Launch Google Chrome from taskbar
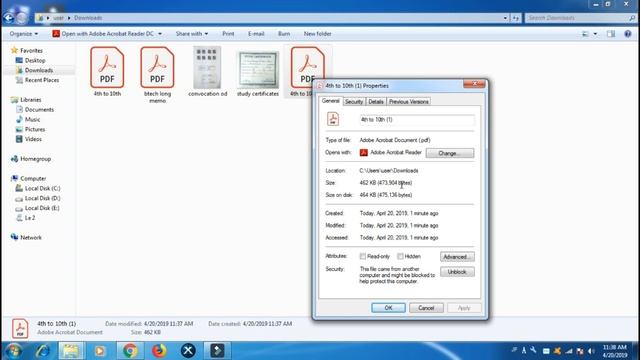Image resolution: width=640 pixels, height=360 pixels. pyautogui.click(x=130, y=351)
